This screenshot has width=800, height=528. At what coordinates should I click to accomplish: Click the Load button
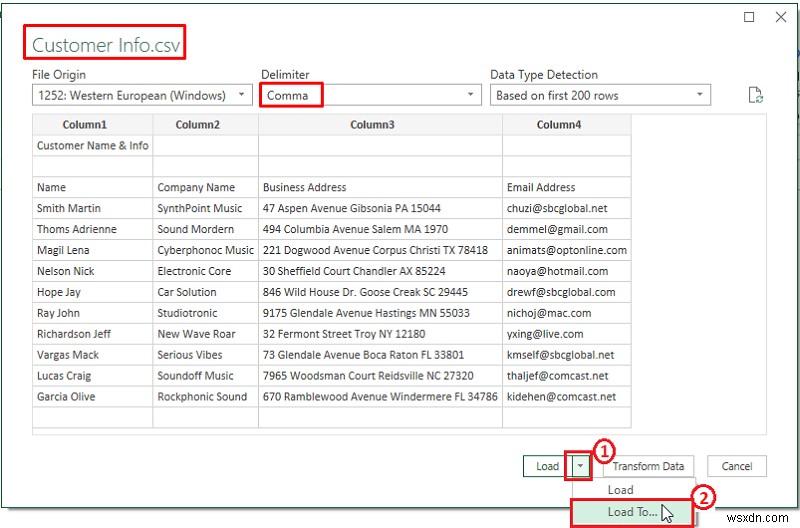[547, 466]
